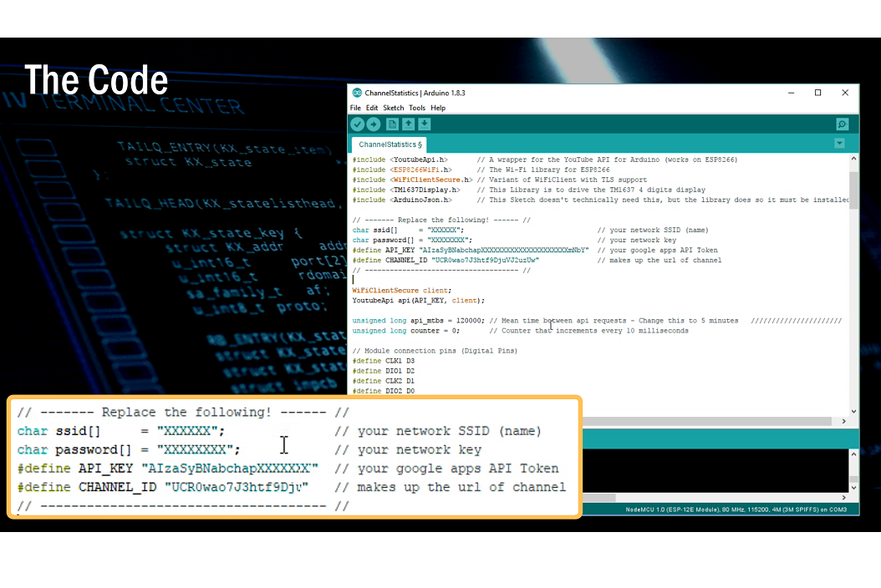Click the New sketch icon
The image size is (881, 588).
click(392, 124)
